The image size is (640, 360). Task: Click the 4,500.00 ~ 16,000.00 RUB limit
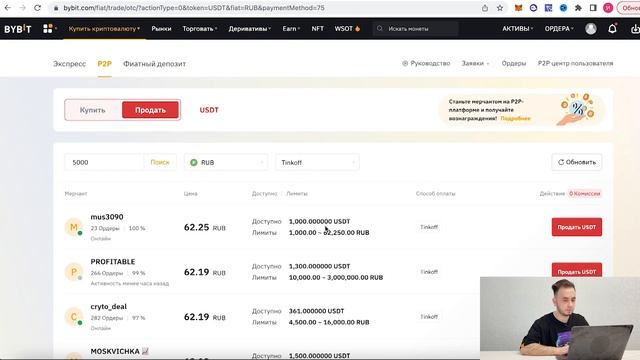click(329, 322)
